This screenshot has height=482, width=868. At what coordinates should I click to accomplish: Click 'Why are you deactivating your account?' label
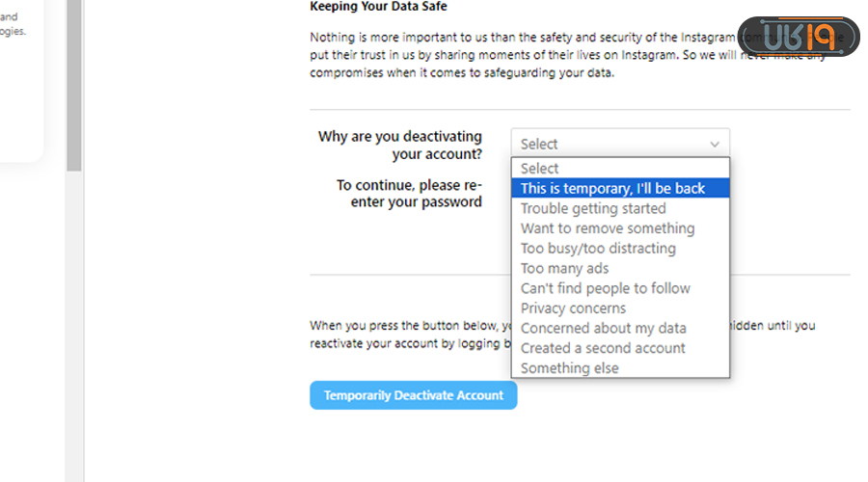coord(400,146)
